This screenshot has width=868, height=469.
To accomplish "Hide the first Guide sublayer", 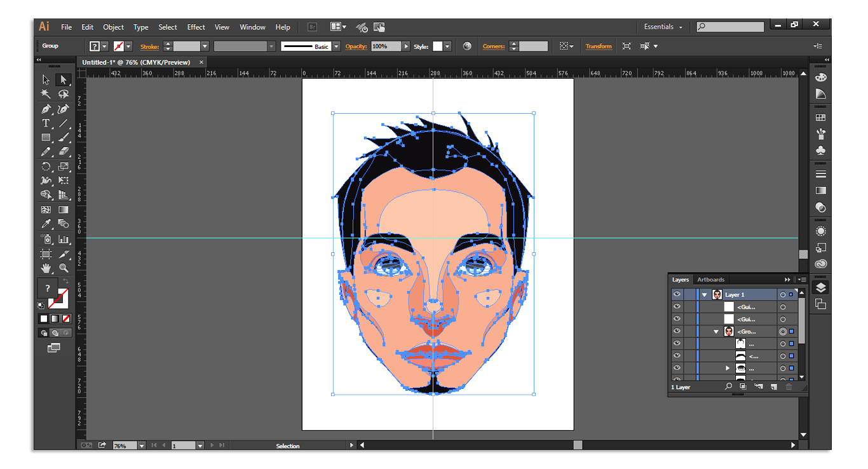I will click(677, 307).
